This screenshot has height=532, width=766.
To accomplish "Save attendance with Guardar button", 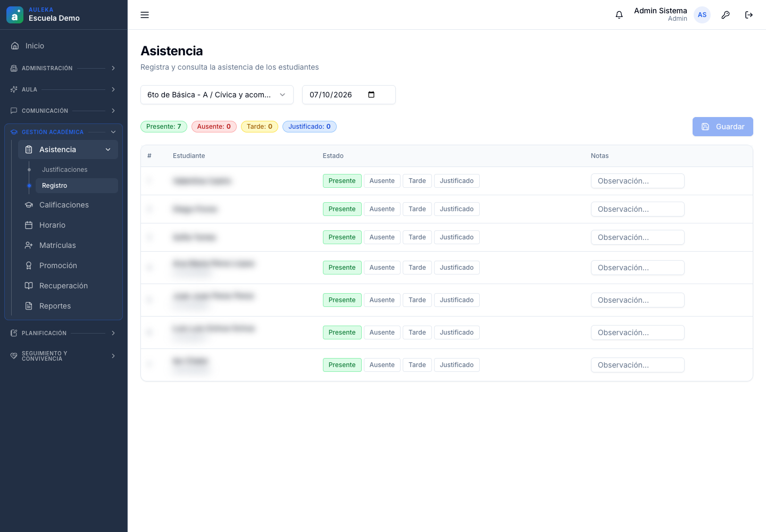I will click(x=723, y=127).
